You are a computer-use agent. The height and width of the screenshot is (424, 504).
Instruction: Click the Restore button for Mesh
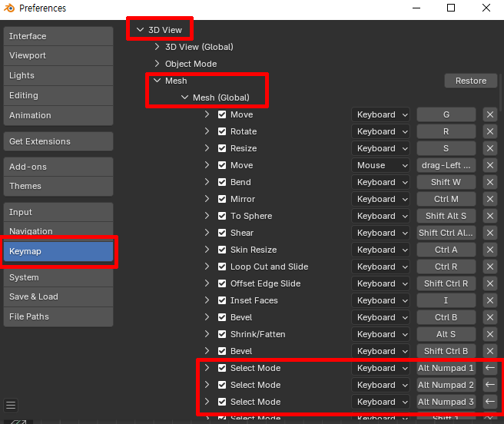click(471, 81)
